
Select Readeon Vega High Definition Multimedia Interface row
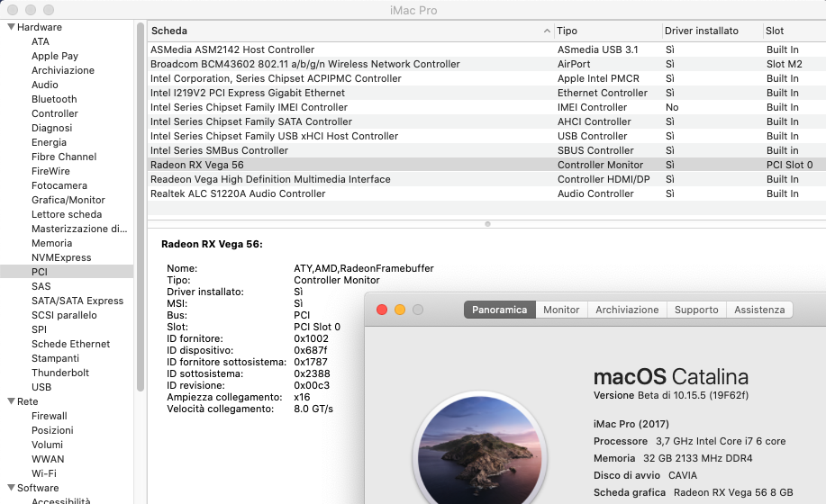click(486, 179)
